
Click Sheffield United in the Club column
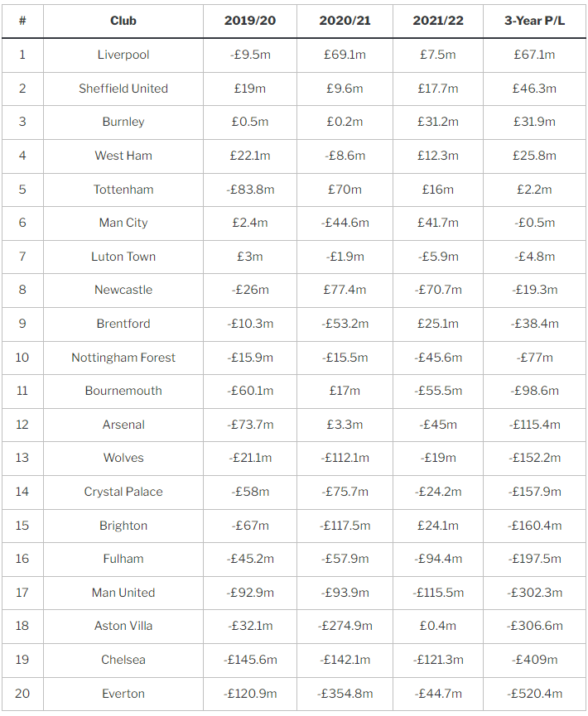click(123, 89)
